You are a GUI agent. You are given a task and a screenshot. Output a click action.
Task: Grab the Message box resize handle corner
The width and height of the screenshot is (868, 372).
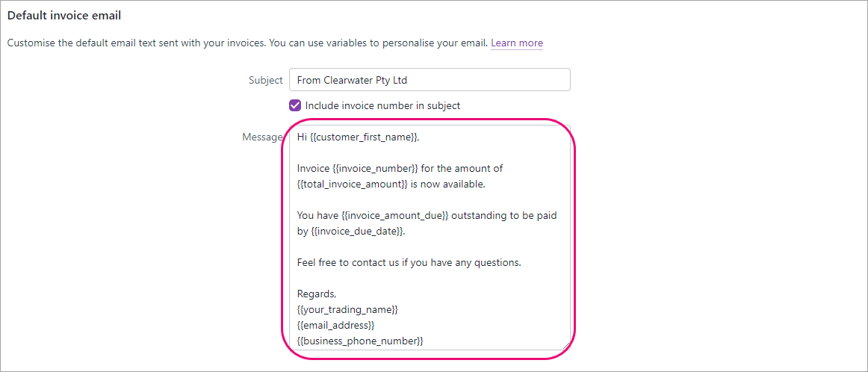pos(565,345)
